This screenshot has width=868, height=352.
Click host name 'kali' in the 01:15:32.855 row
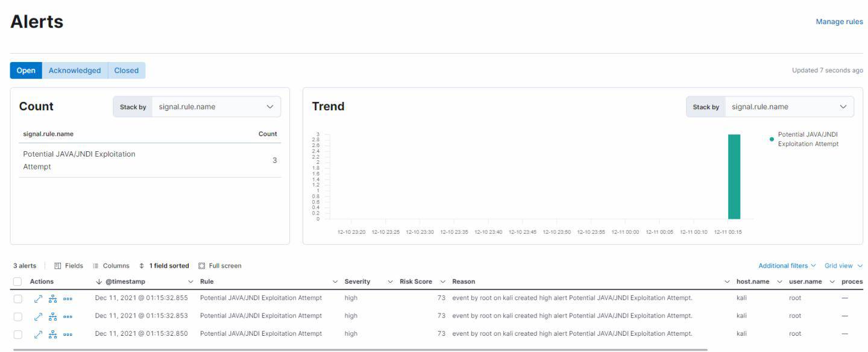pos(741,298)
